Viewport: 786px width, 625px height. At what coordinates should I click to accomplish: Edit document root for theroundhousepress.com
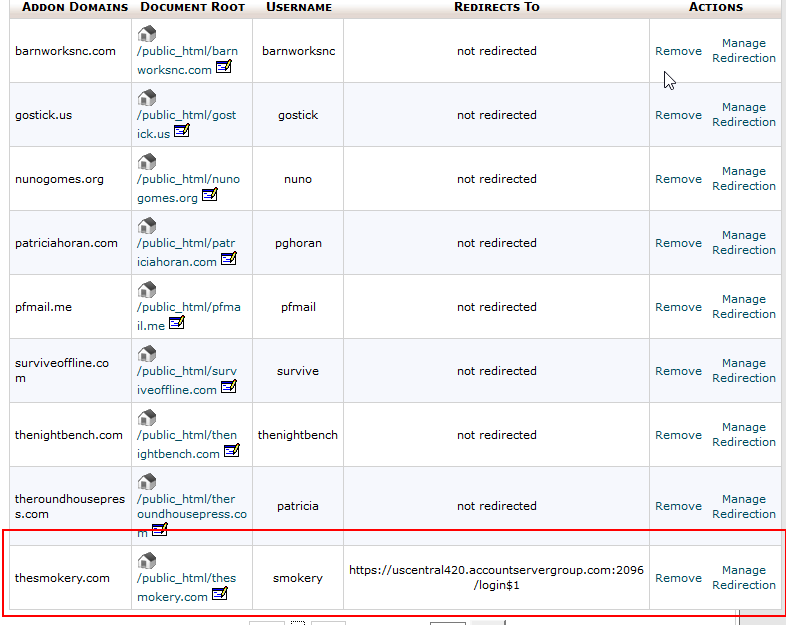click(159, 529)
